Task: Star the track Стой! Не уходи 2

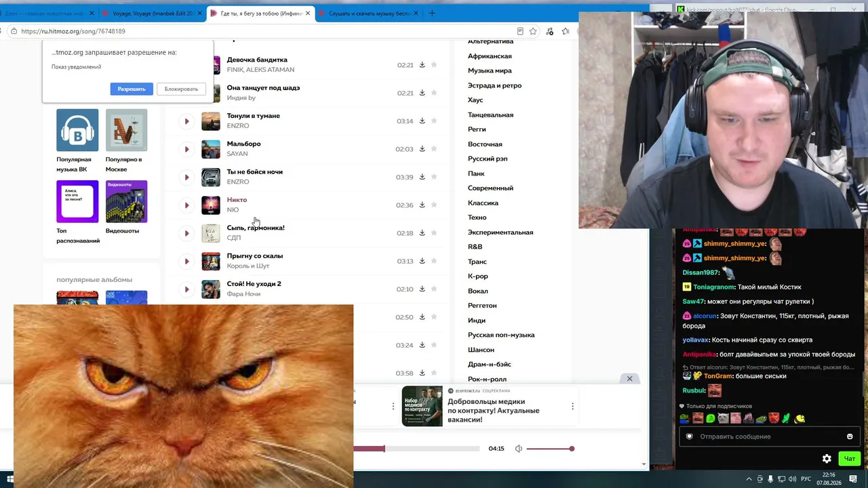Action: coord(434,289)
